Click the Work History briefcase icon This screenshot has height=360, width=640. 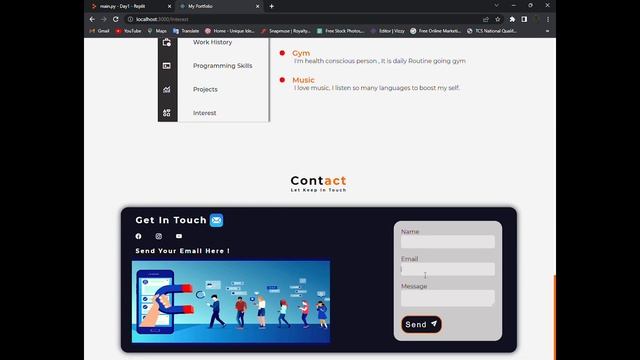click(167, 42)
